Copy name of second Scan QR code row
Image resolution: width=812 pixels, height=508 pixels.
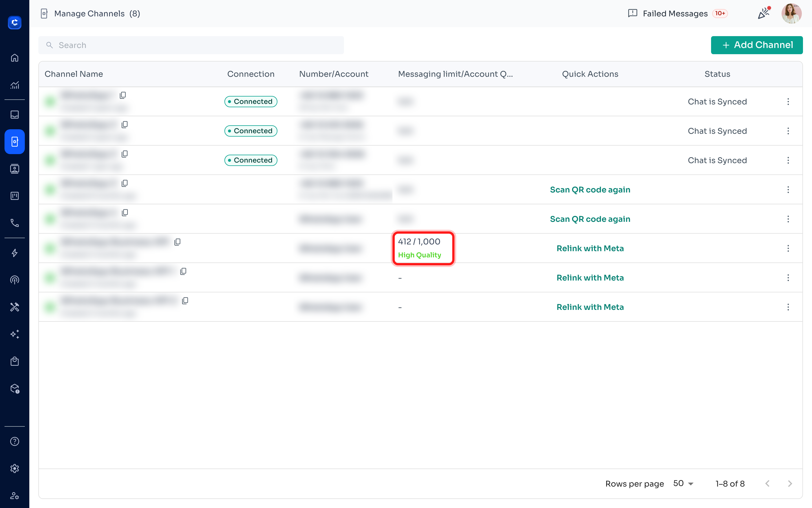click(125, 213)
